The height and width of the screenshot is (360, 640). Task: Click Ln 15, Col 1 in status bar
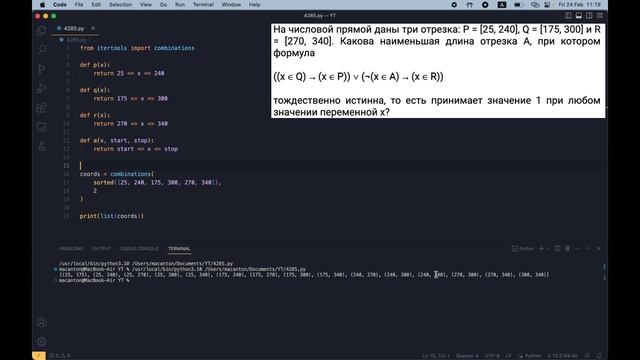point(436,356)
